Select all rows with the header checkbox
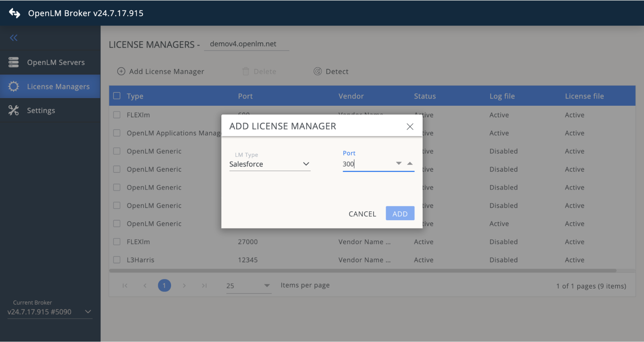Image resolution: width=644 pixels, height=342 pixels. 117,96
